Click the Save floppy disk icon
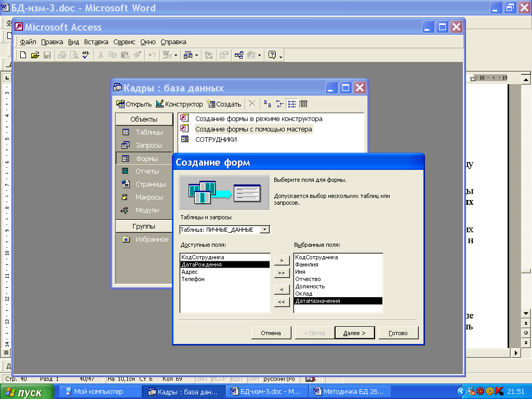 [x=47, y=55]
